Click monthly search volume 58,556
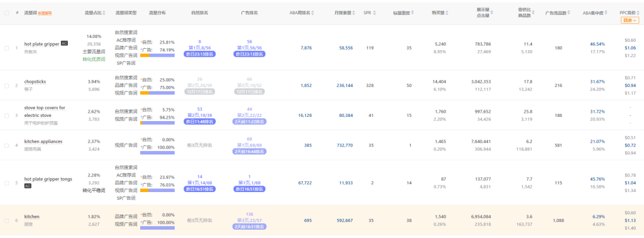 point(346,48)
